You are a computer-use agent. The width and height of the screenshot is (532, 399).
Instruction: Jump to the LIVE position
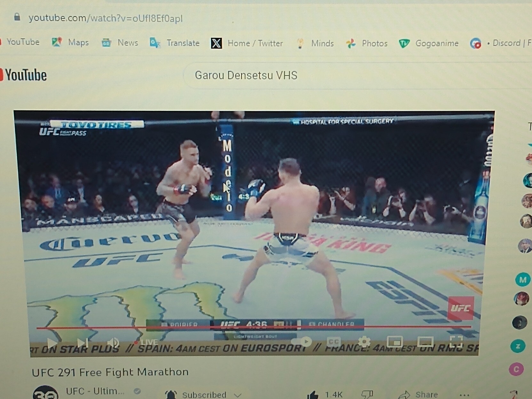147,342
